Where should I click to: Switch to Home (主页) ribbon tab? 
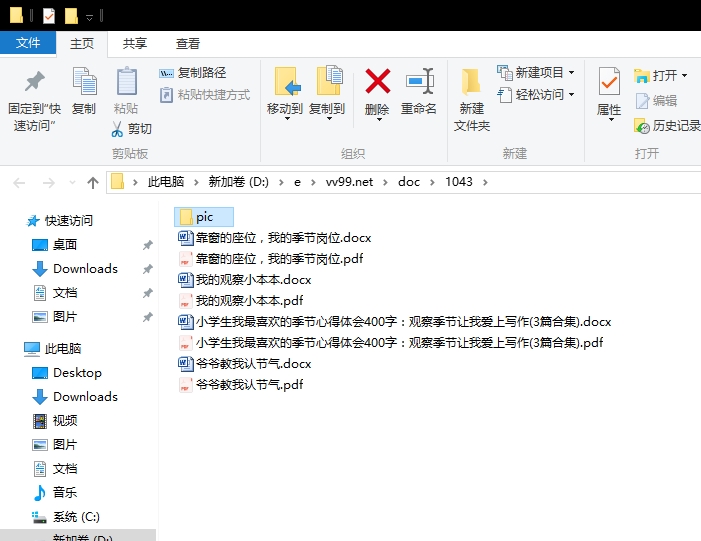click(82, 43)
